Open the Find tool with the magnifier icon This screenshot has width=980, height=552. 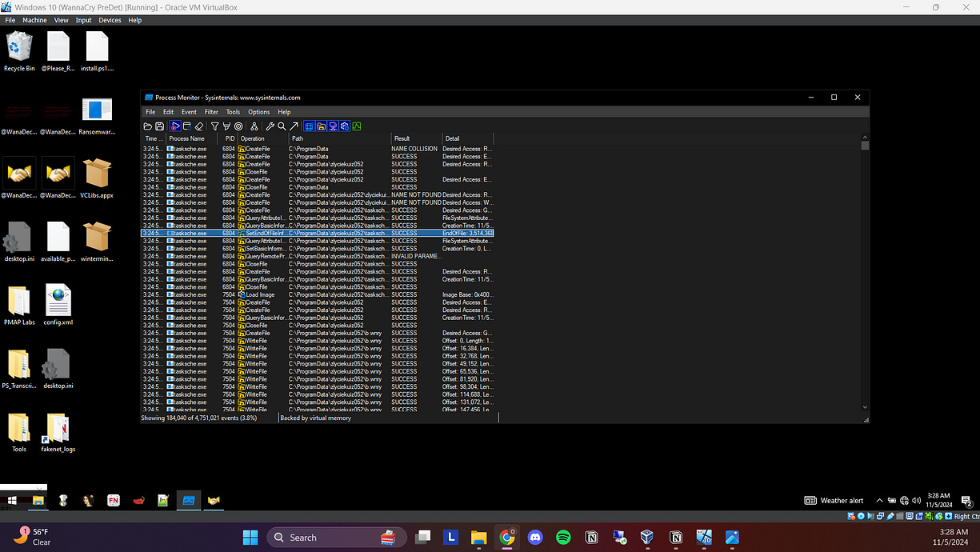pos(282,126)
